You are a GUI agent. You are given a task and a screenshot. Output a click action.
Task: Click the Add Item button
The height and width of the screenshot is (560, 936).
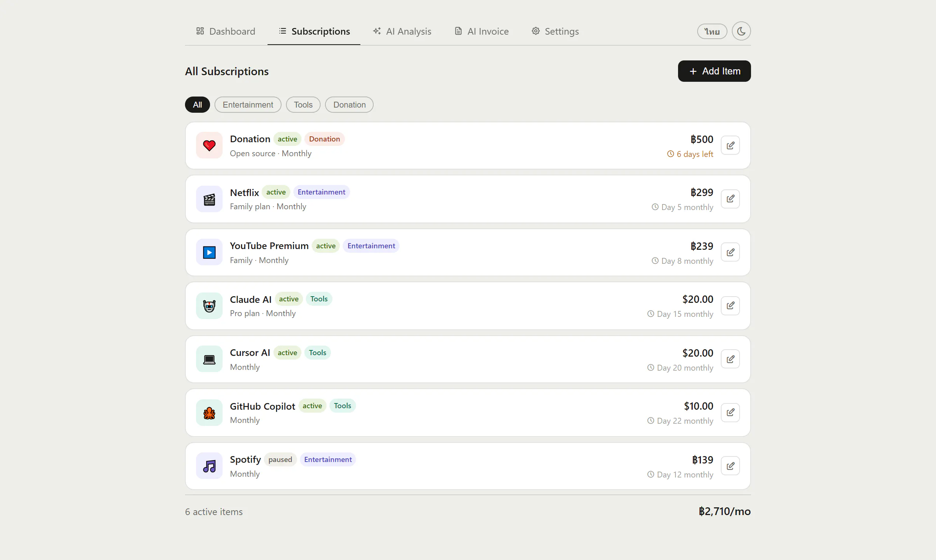click(714, 71)
